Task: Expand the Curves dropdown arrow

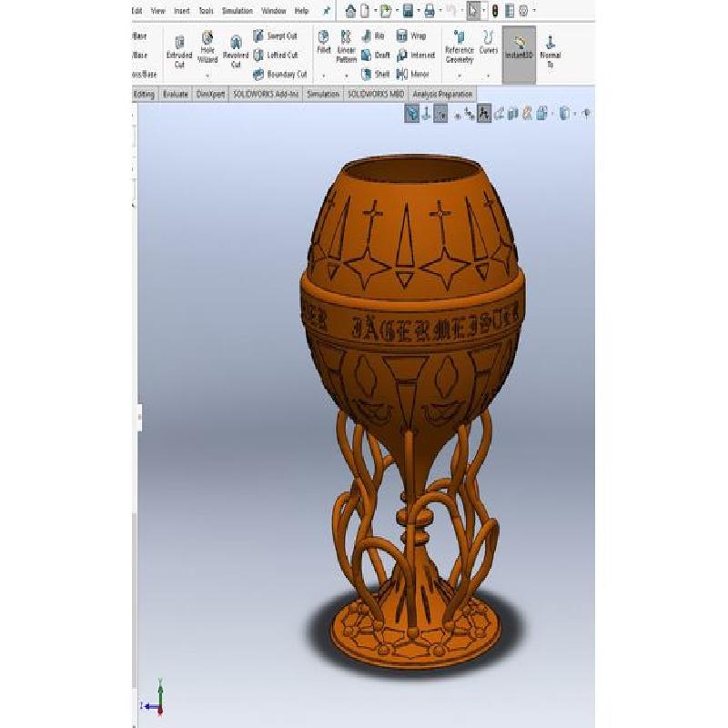Action: tap(488, 76)
